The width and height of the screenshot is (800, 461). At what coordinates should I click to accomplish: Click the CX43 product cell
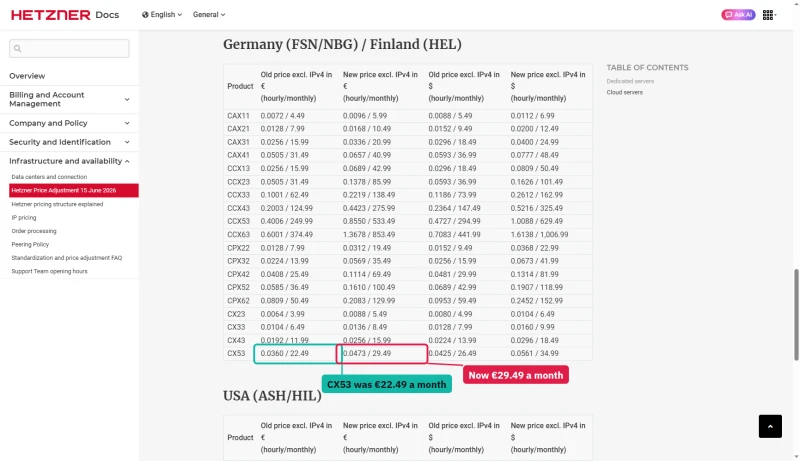236,340
